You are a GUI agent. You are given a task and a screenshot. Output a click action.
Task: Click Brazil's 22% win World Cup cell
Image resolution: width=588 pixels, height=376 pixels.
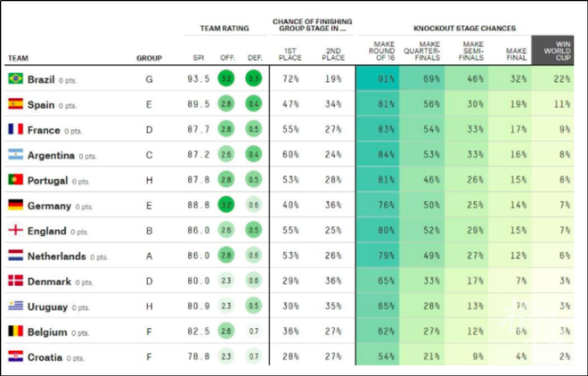(x=552, y=78)
